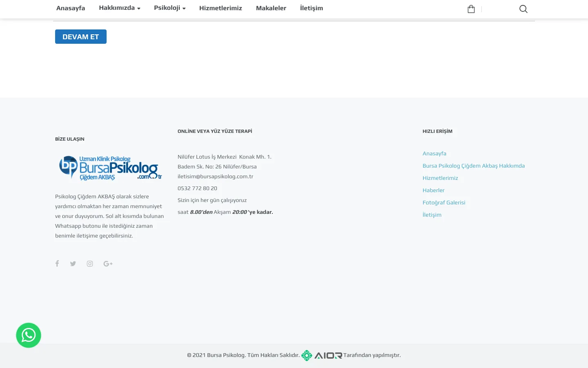This screenshot has height=368, width=588.
Task: Follow the Anasayfa quick access link
Action: click(x=434, y=154)
